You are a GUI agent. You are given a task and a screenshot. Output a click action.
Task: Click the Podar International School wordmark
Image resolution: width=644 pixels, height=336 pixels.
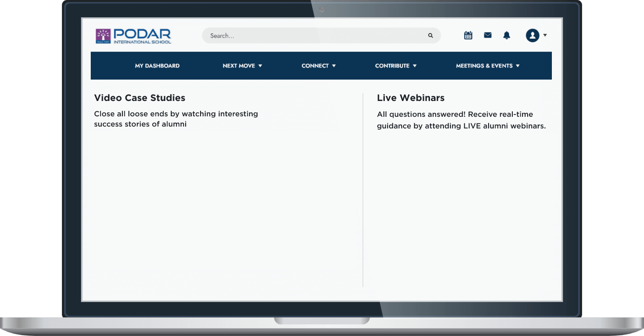point(142,36)
